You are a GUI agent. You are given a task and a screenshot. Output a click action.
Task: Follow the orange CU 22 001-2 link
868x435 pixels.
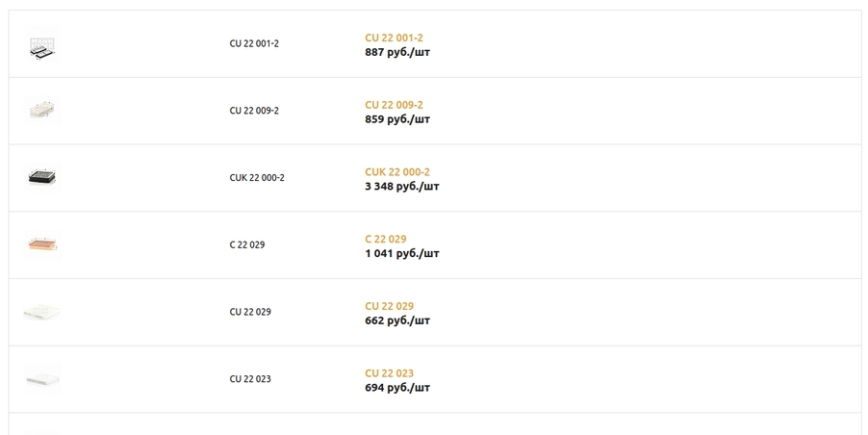pyautogui.click(x=394, y=38)
